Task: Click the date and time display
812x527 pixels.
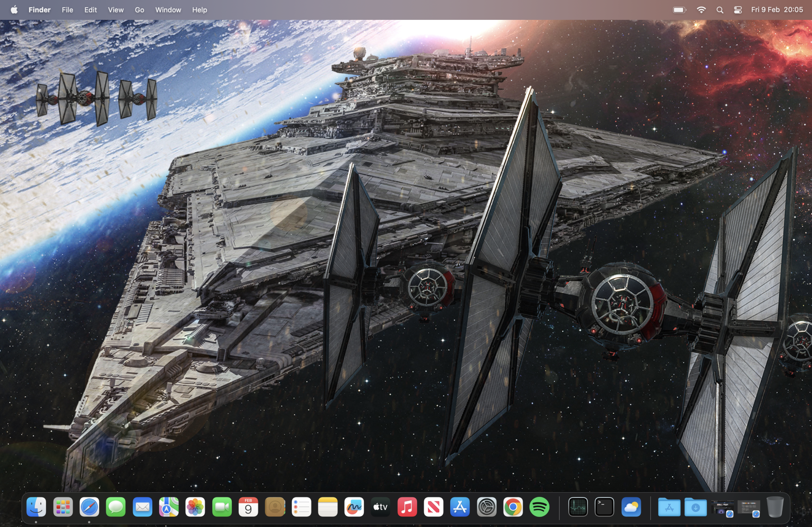Action: [x=777, y=10]
